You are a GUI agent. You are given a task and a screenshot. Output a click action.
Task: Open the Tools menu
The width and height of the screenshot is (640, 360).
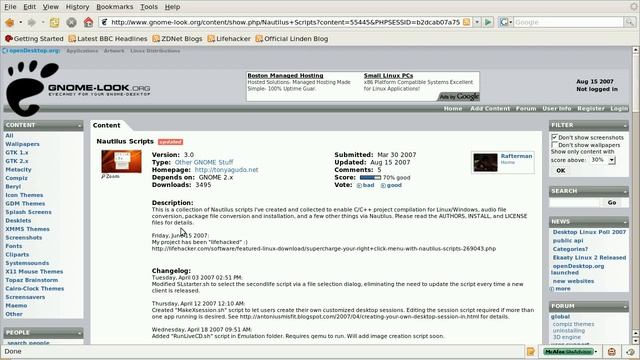pos(149,7)
